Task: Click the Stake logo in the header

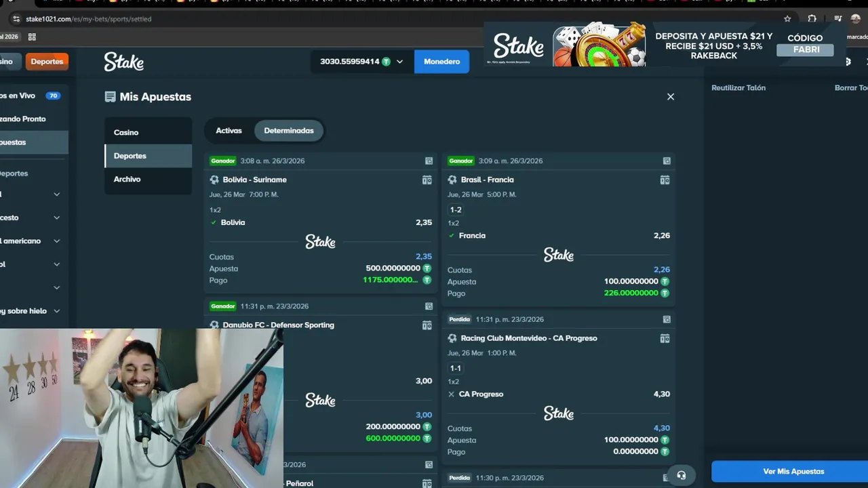Action: click(x=124, y=62)
